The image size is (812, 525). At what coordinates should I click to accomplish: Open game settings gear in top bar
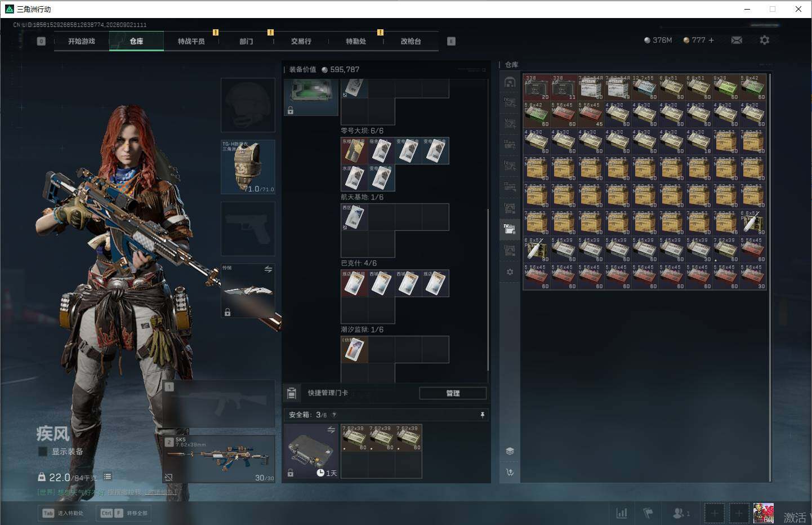[764, 40]
